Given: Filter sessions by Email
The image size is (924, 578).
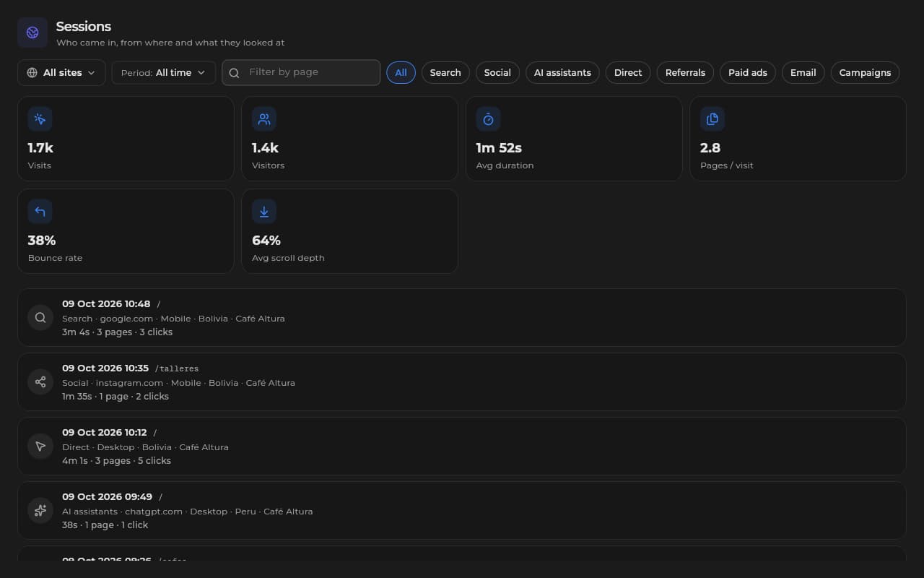Looking at the screenshot, I should pos(803,72).
